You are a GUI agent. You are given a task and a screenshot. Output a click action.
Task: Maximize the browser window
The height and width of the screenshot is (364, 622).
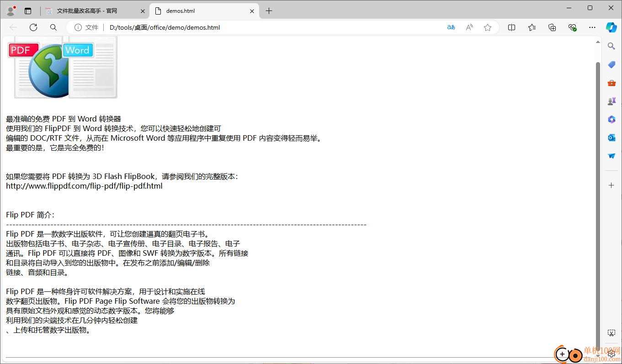pos(590,8)
